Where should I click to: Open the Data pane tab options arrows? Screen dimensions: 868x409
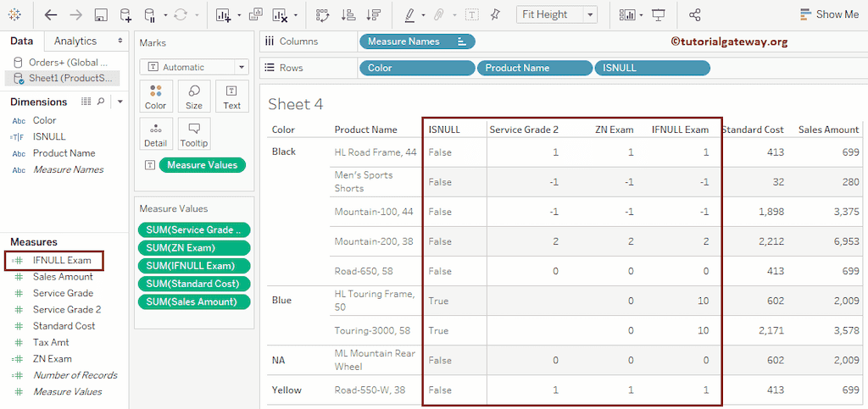[120, 41]
